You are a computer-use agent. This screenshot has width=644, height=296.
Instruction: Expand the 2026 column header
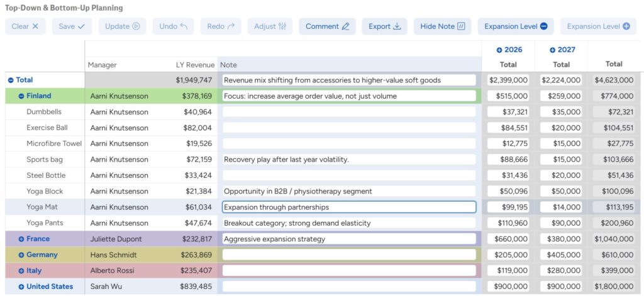point(499,50)
